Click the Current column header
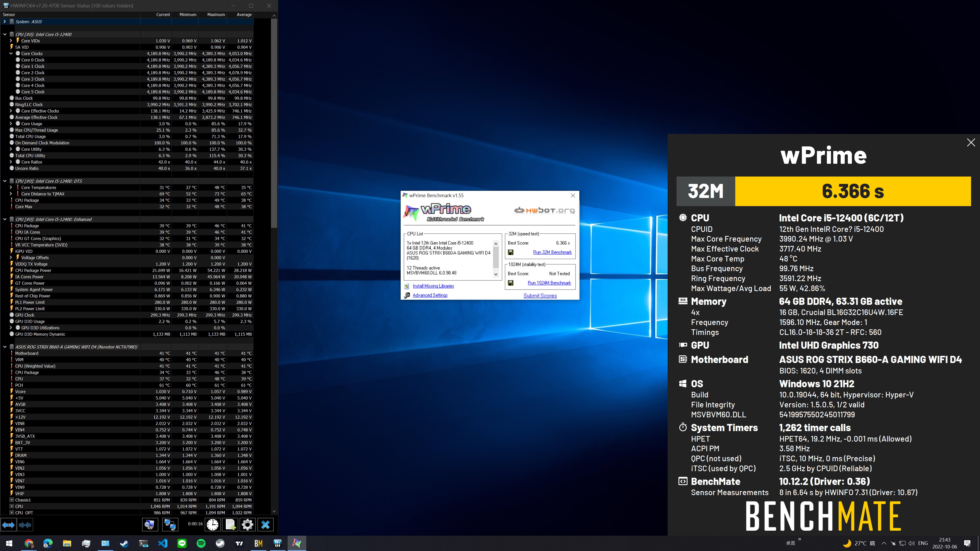 pos(156,15)
